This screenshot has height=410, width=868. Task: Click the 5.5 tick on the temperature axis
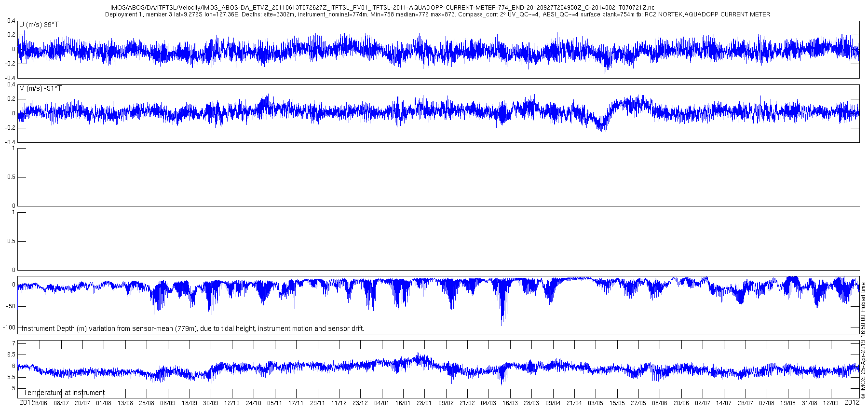[11, 377]
